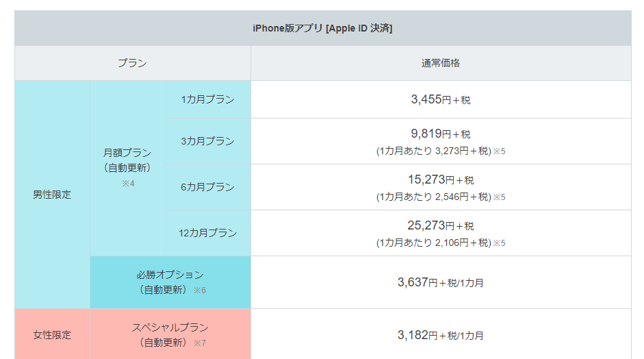Select the 月額プラン（自動更新） cell
Screen dimensions: 644x359
pyautogui.click(x=127, y=168)
